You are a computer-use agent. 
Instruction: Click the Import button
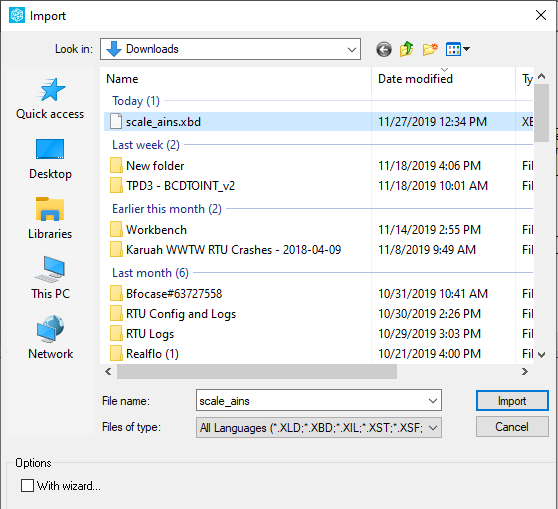point(512,401)
